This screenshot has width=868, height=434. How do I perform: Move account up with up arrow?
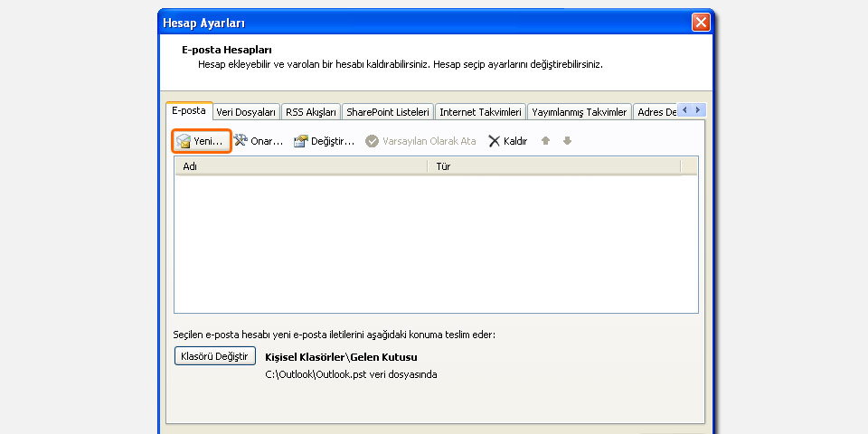pos(546,141)
